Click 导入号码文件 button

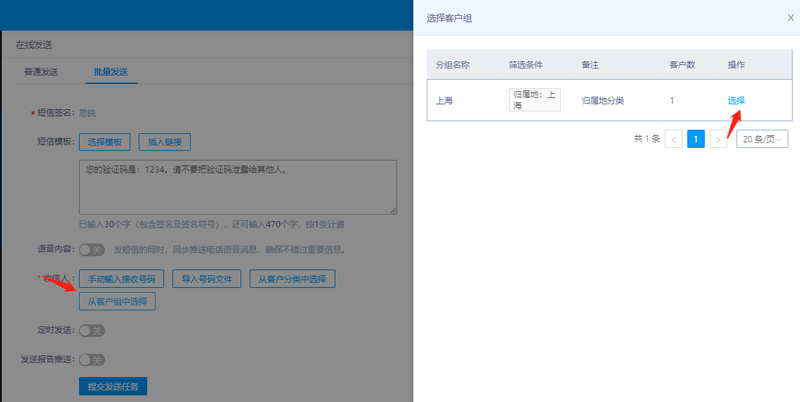pos(207,279)
